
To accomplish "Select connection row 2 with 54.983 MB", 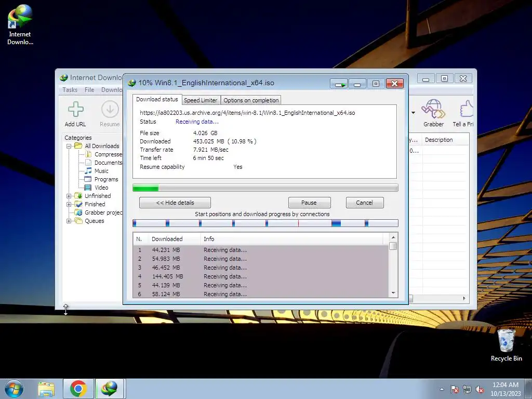I will (261, 259).
